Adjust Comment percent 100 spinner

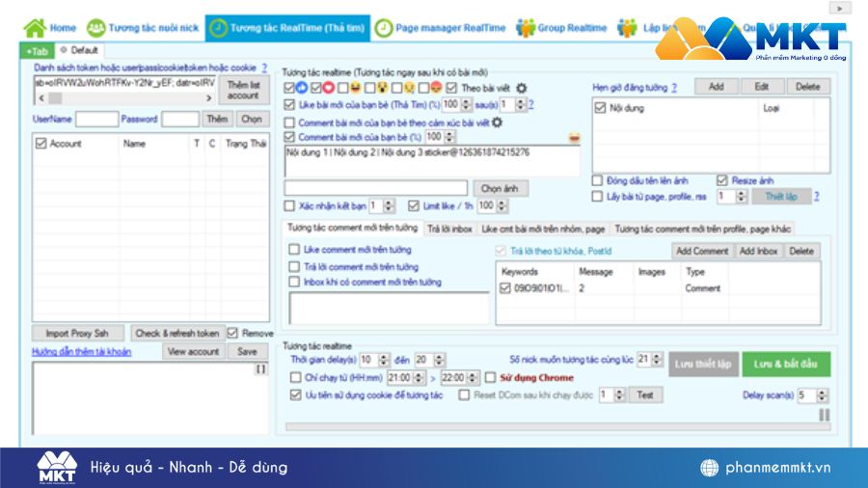449,137
